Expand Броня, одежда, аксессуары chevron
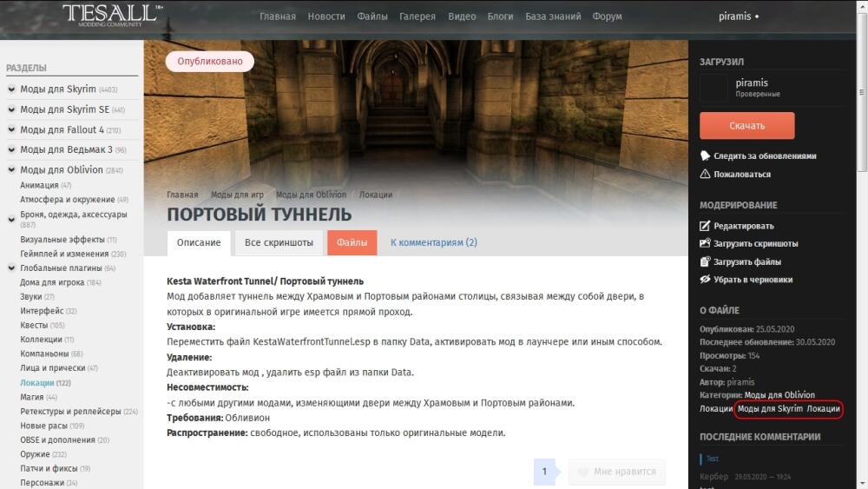This screenshot has height=489, width=868. coord(11,219)
